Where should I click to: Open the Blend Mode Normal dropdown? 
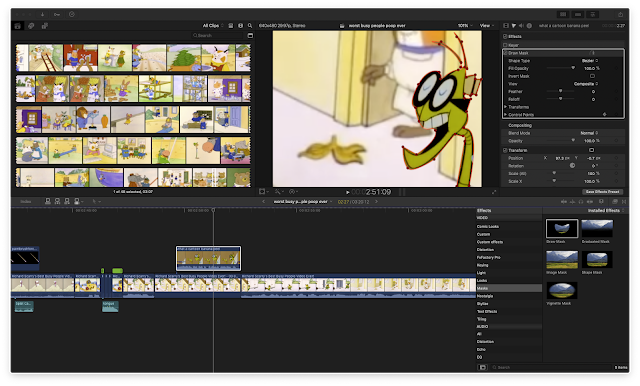(x=589, y=133)
